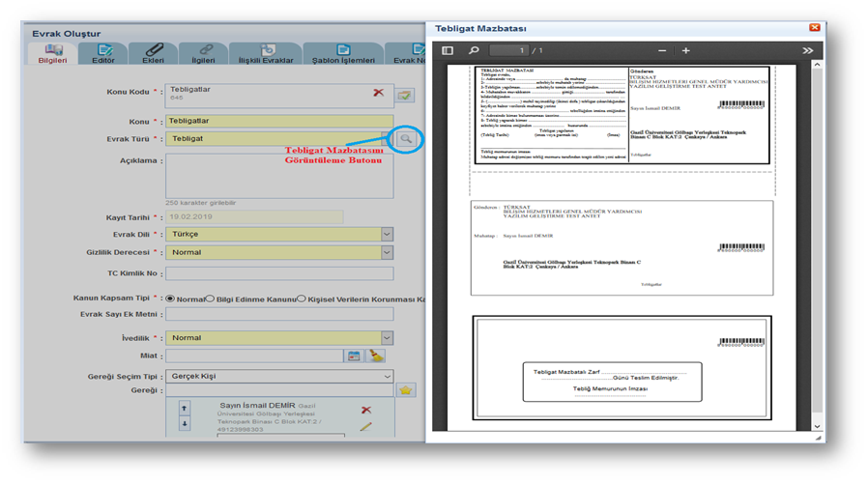
Task: Select the Bilgi Edinme Kanunu radio option
Action: [210, 299]
